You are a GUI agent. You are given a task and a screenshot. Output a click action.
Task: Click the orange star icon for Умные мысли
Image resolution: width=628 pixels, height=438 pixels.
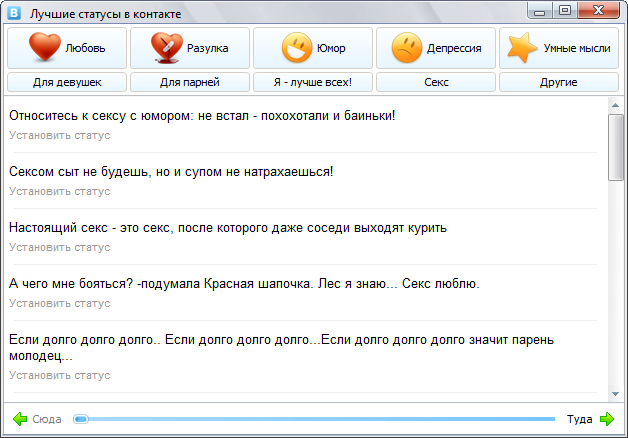[522, 48]
